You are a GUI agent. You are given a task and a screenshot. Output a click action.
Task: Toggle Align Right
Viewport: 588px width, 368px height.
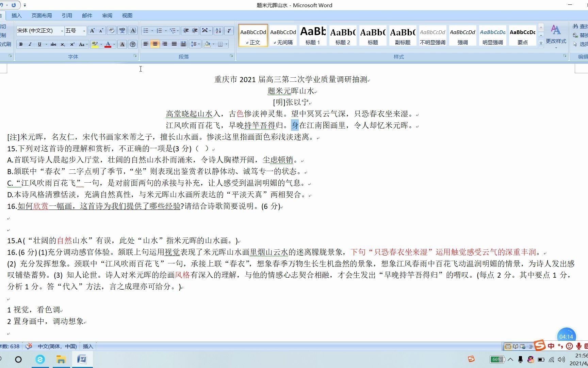164,44
